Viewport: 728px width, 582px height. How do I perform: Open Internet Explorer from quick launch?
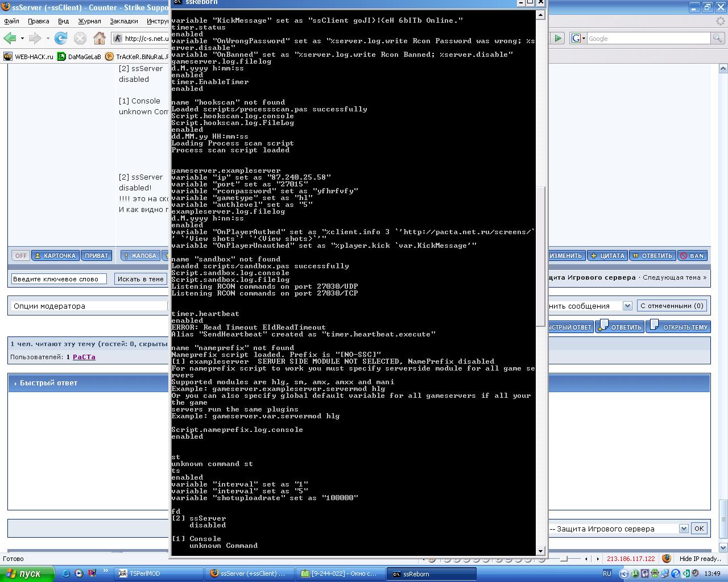coord(67,573)
